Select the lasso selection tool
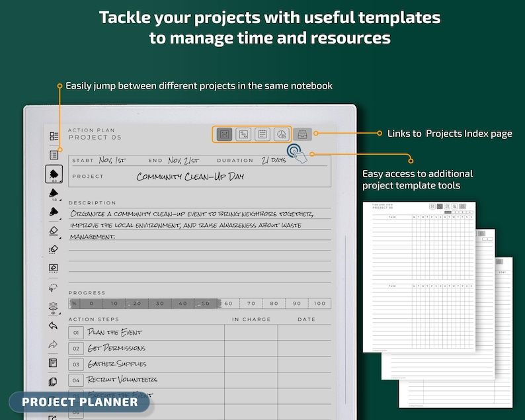 pyautogui.click(x=54, y=287)
